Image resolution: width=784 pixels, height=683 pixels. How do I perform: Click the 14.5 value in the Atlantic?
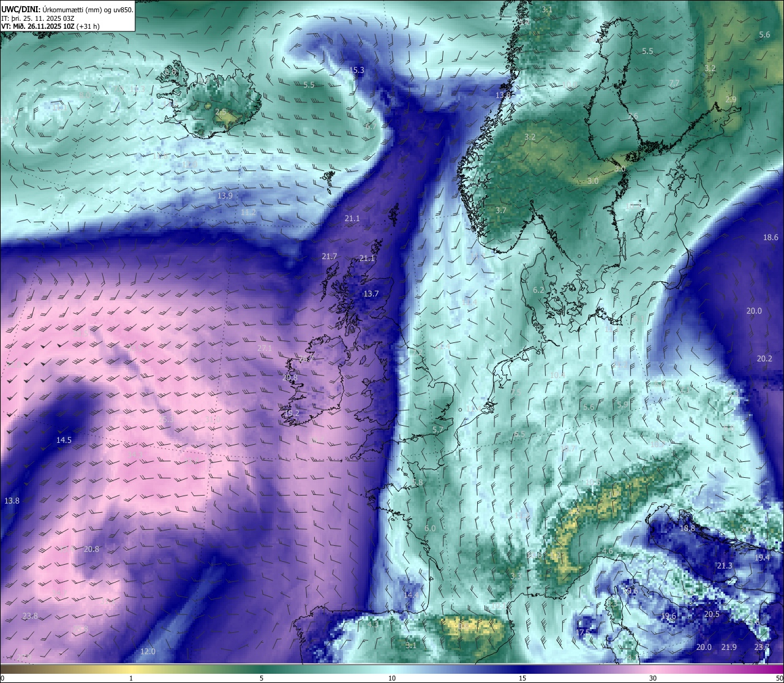[x=64, y=440]
